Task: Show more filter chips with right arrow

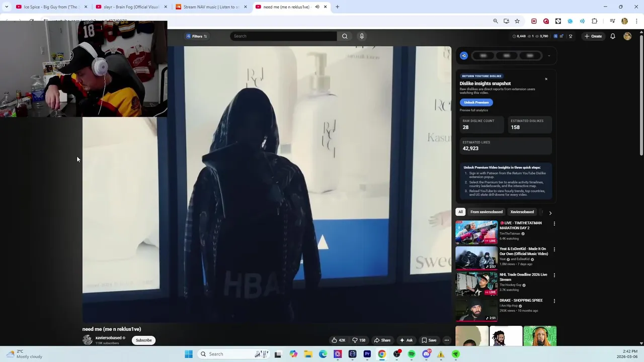Action: 550,213
